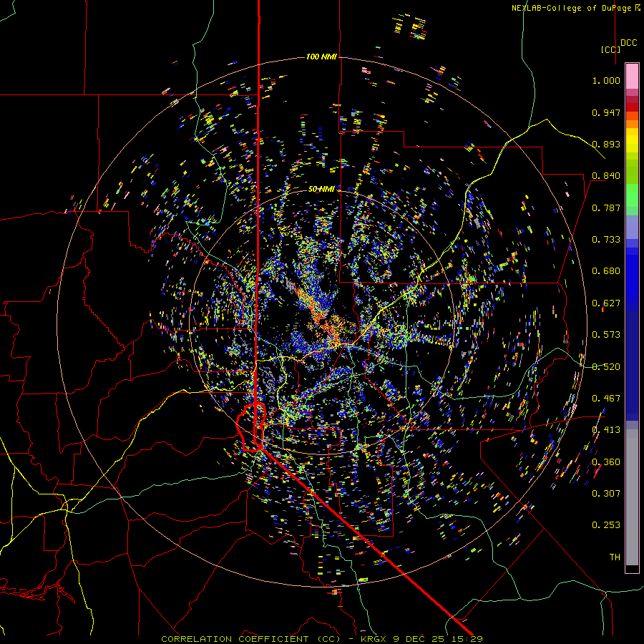Select the 0.467 legend value
Image resolution: width=644 pixels, height=644 pixels.
pos(606,399)
